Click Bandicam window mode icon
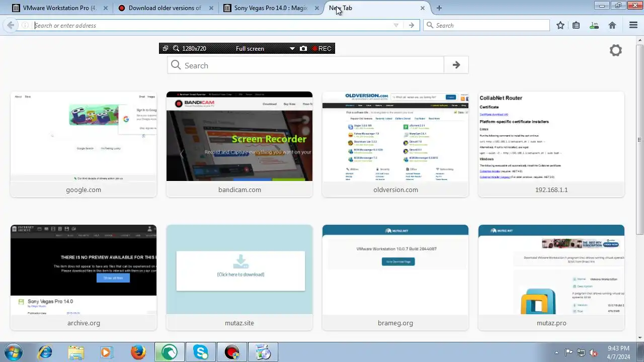Image resolution: width=644 pixels, height=362 pixels. tap(166, 48)
